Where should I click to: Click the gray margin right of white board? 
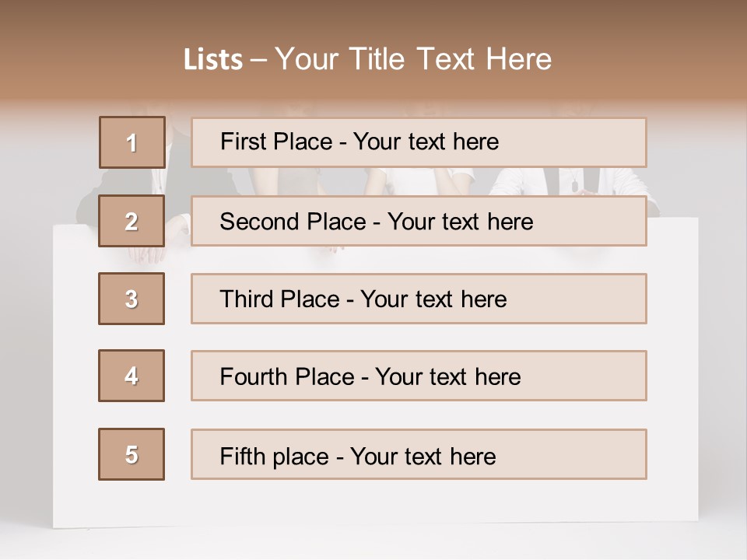(722, 350)
